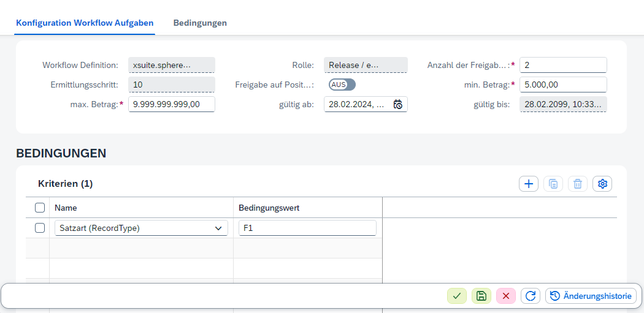Focus the Anzahl der Freigaben field

coord(562,65)
